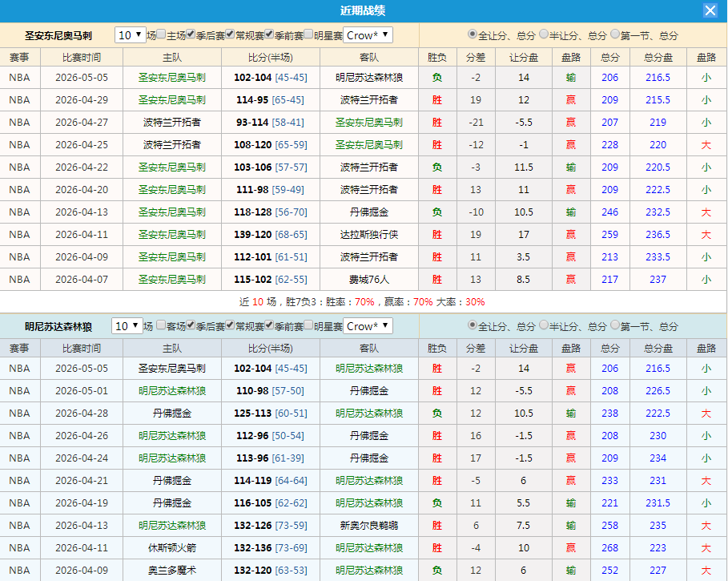Uncheck 常规赛 in the 圣安东尼奥马刺 filter

tap(230, 34)
